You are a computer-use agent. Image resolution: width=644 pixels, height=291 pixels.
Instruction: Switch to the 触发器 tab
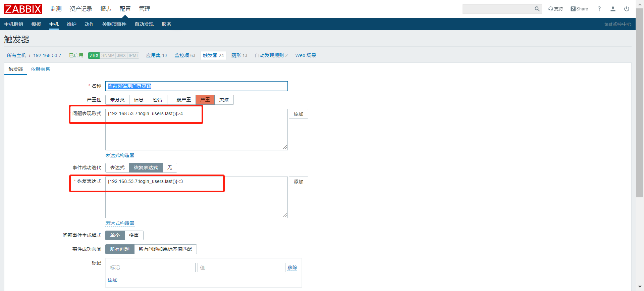coord(16,69)
